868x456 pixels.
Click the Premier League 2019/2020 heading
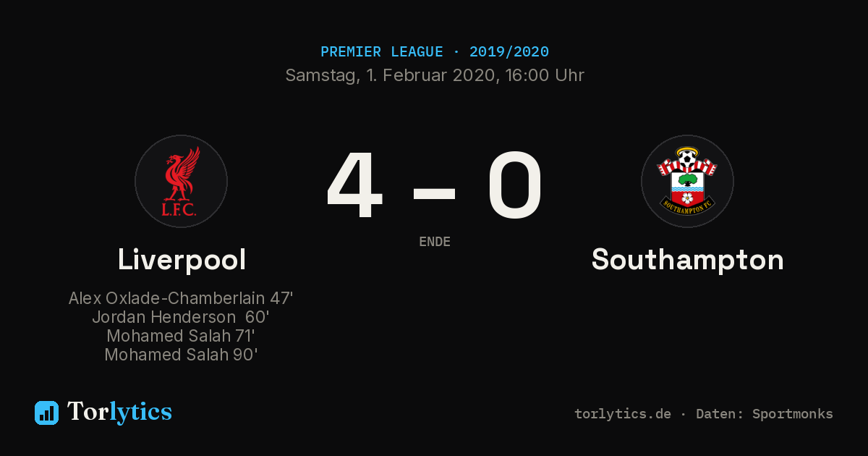point(434,52)
